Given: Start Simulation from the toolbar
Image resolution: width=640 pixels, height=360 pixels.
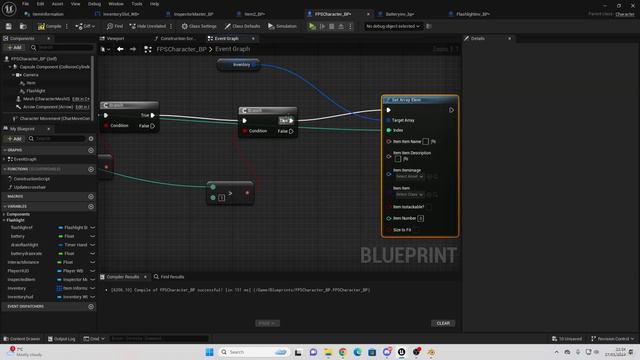Looking at the screenshot, I should click(282, 26).
